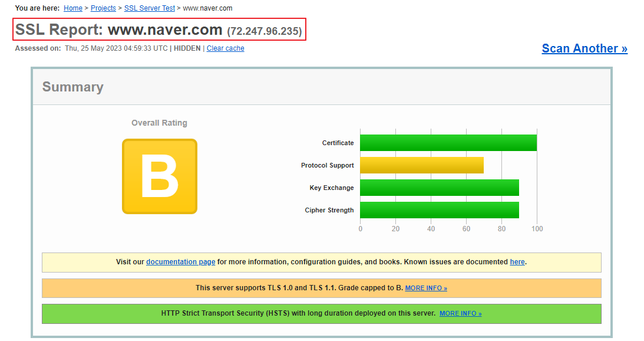
Task: Click the assessed date Thu, 25 May 2023
Action: pos(116,48)
